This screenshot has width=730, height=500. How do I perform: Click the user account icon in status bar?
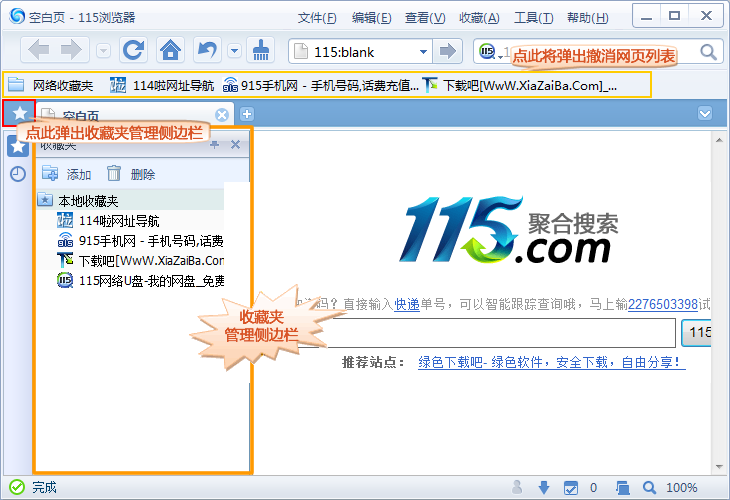click(x=517, y=487)
